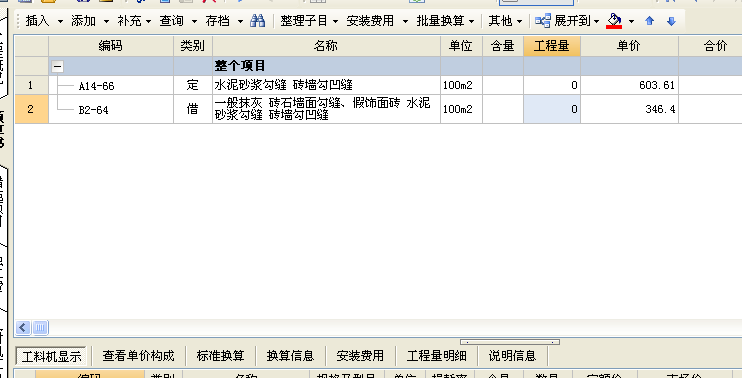The width and height of the screenshot is (742, 378).
Task: Click the 含量 column header
Action: (x=503, y=46)
